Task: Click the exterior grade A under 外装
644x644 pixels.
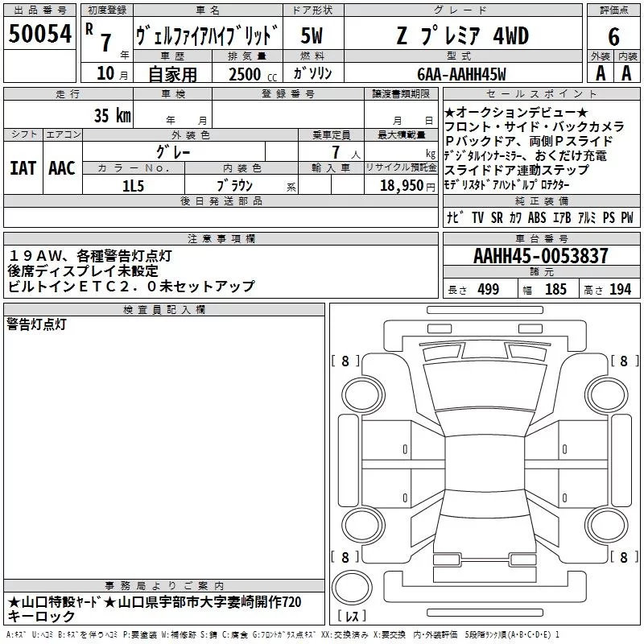Action: 601,73
